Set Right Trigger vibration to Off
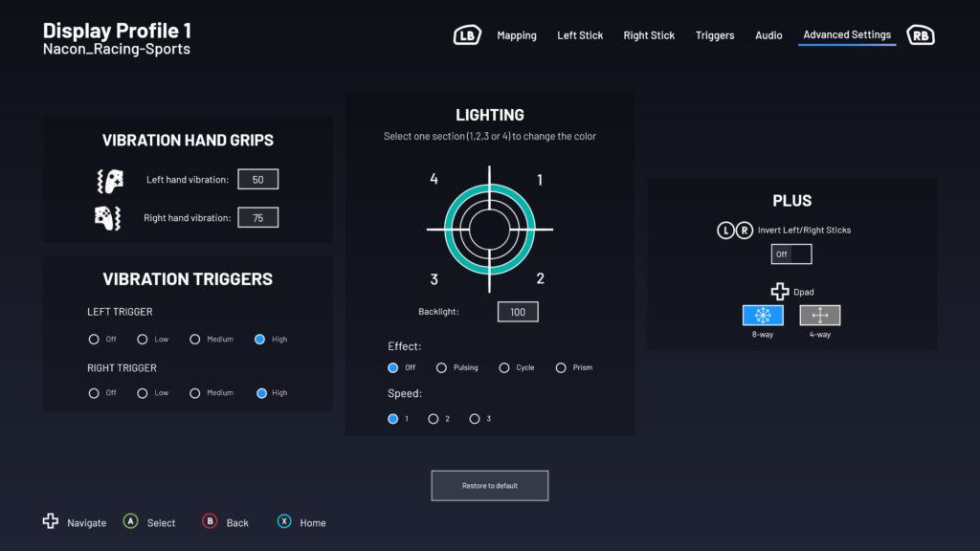 tap(94, 393)
